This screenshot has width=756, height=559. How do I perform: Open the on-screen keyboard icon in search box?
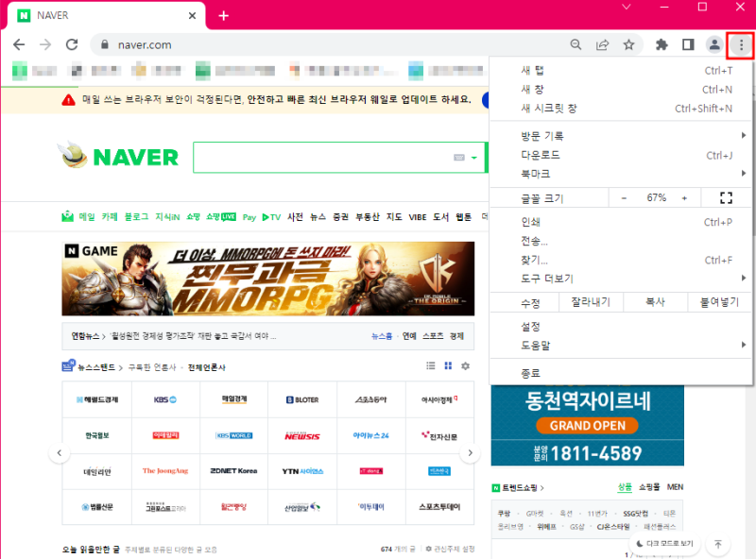tap(459, 158)
